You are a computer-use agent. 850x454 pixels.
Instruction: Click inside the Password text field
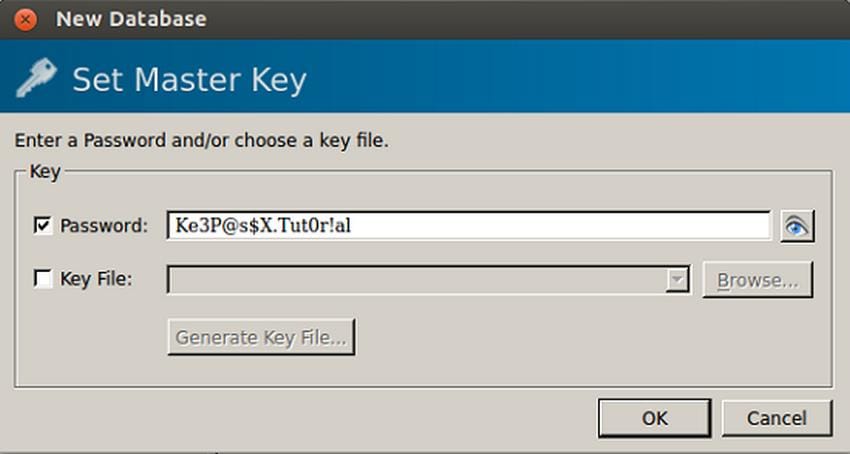point(468,226)
